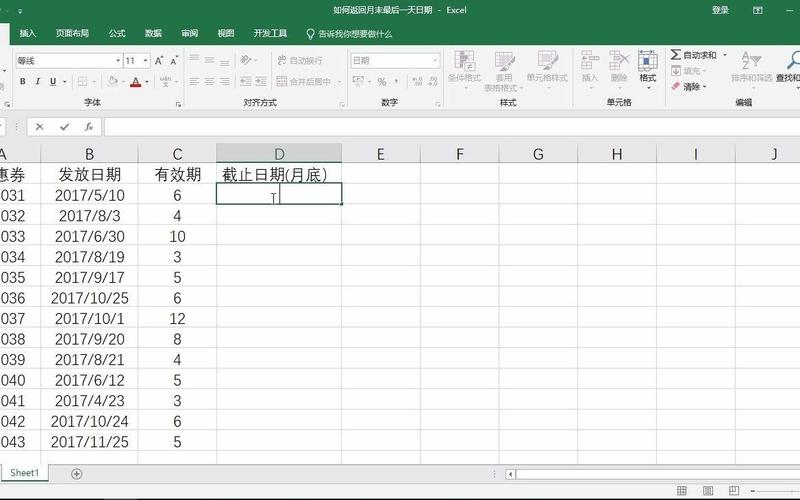Decrease font size with smaller A icon

tap(174, 61)
